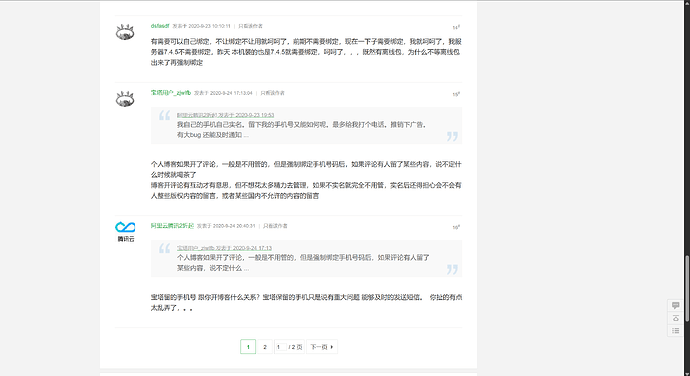Go to page 2 in pagination
Image resolution: width=690 pixels, height=376 pixels.
(x=264, y=347)
